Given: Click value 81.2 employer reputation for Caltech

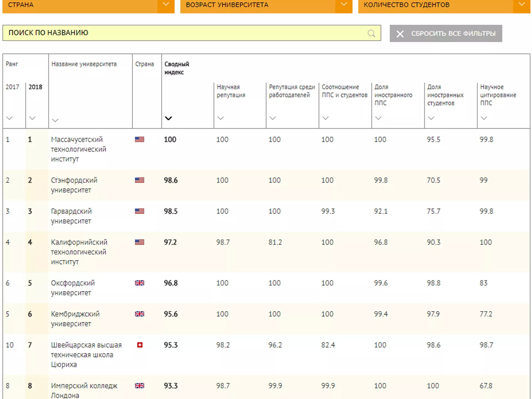Looking at the screenshot, I should (x=275, y=243).
